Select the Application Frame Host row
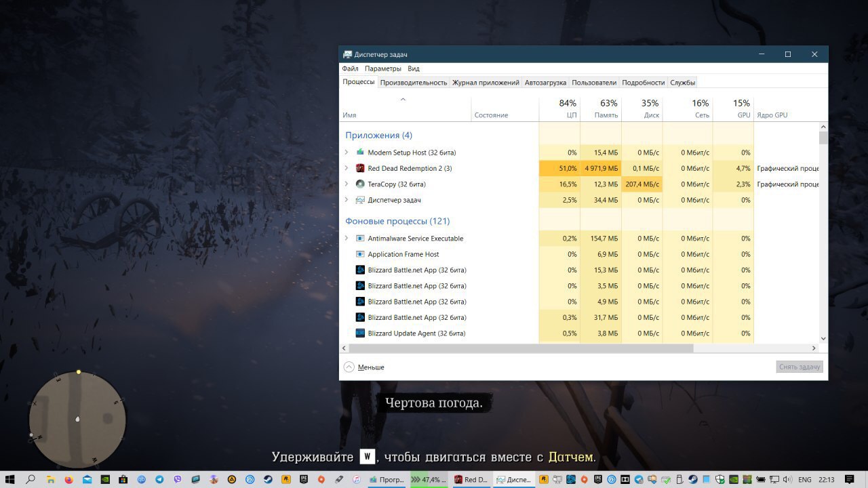868x488 pixels. [580, 254]
